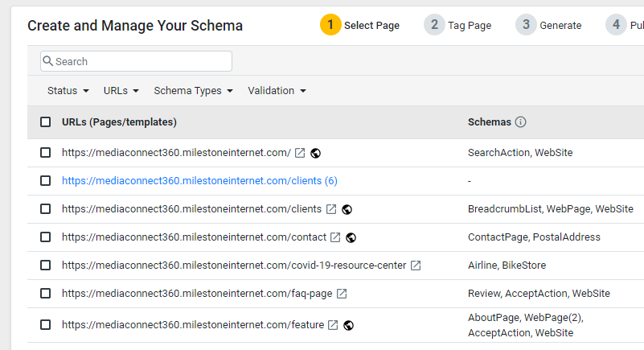The image size is (644, 350).
Task: Click the search magnifier icon
Action: [48, 61]
